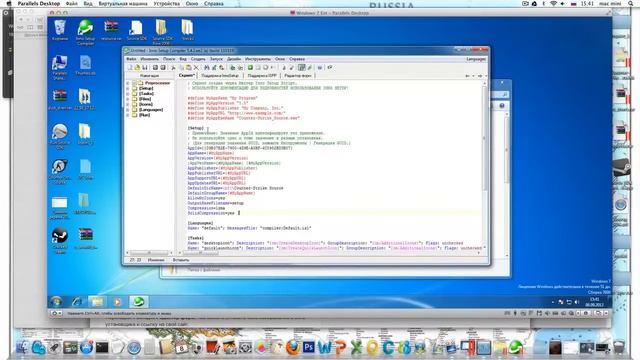This screenshot has height=360, width=640.
Task: Open App Store from the Mac dock
Action: [x=86, y=347]
